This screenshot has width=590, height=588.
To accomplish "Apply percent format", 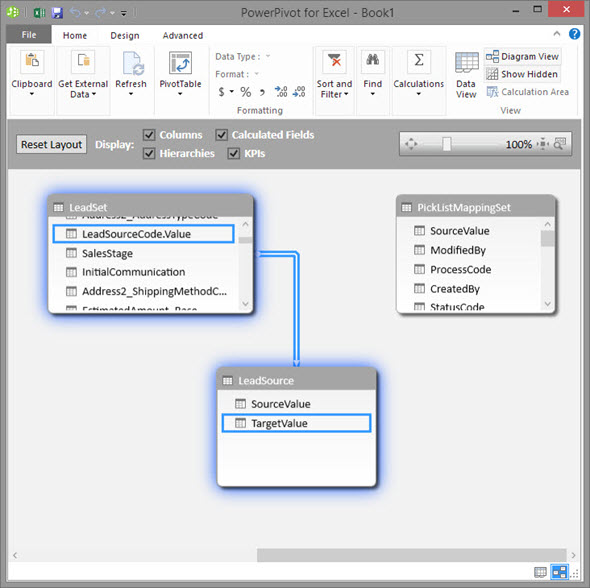I will (x=246, y=92).
